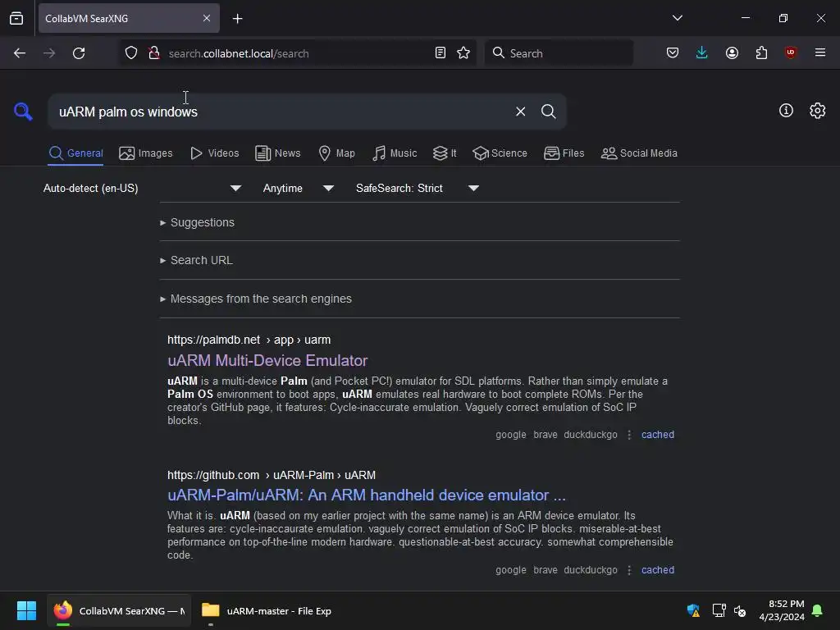
Task: Open cached version of github result
Action: tap(658, 570)
